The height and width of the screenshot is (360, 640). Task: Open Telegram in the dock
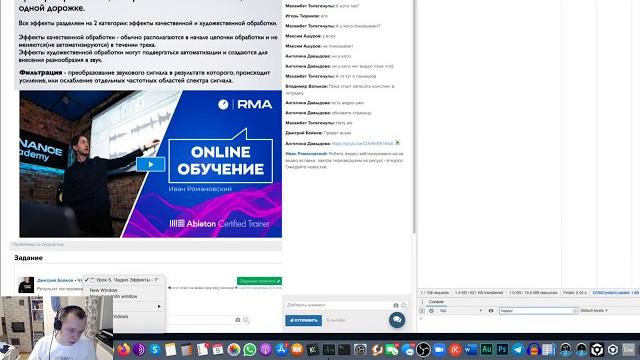point(518,349)
